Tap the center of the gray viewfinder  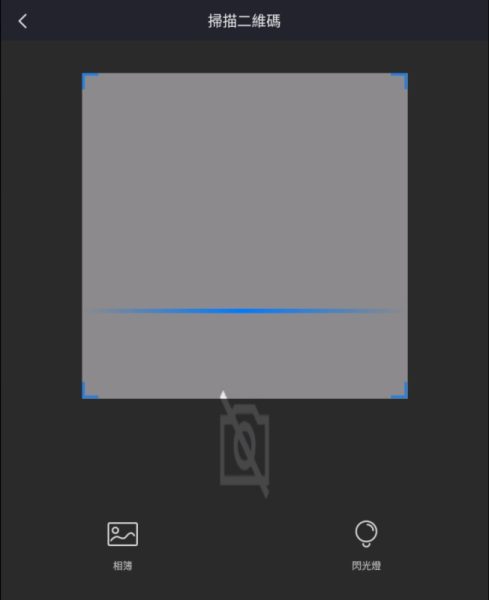coord(245,236)
